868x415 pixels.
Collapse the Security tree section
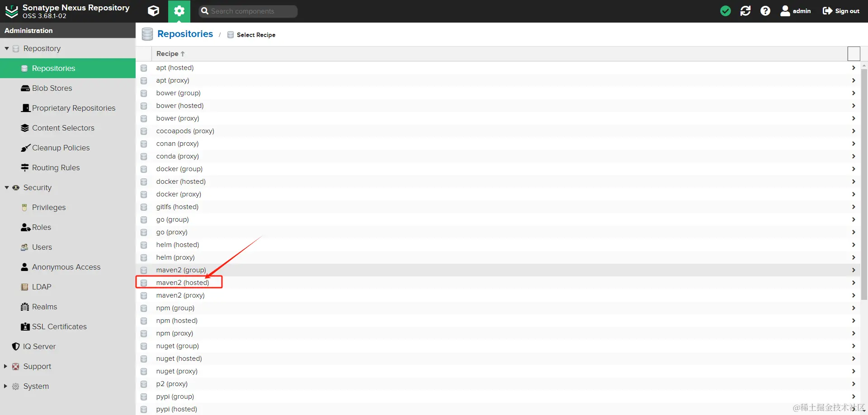pyautogui.click(x=7, y=187)
